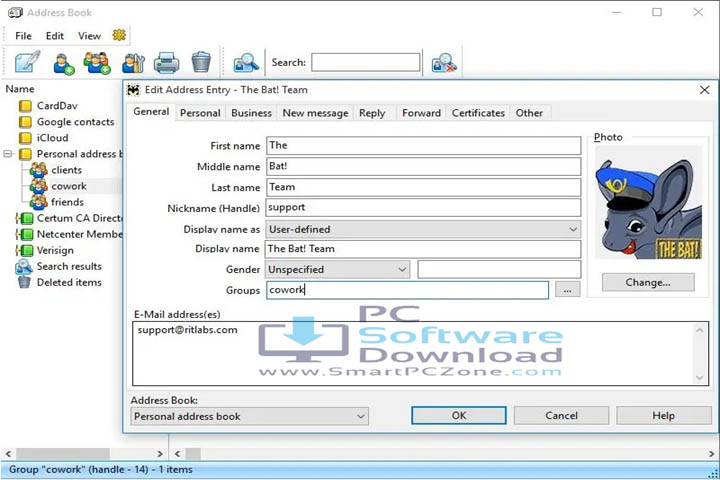Select the Google contacts address book
The height and width of the screenshot is (480, 720).
tap(67, 122)
